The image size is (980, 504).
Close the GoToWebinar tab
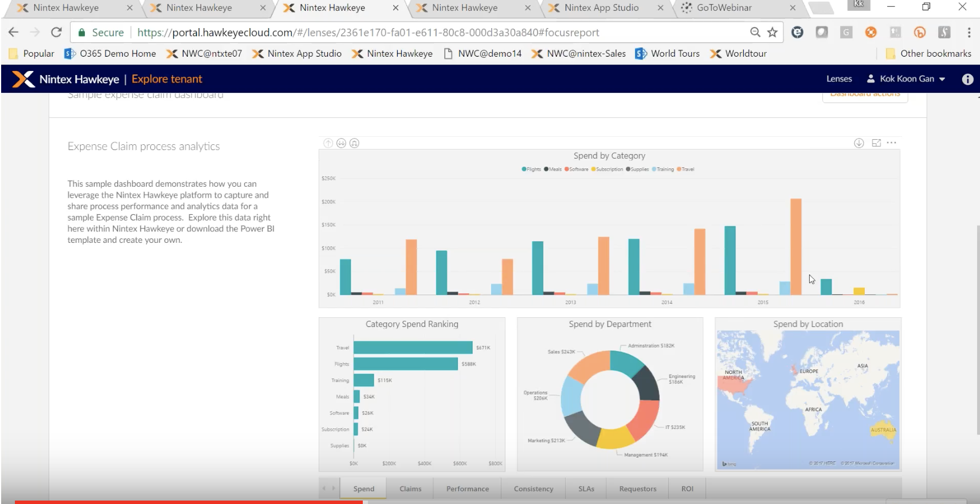tap(793, 7)
